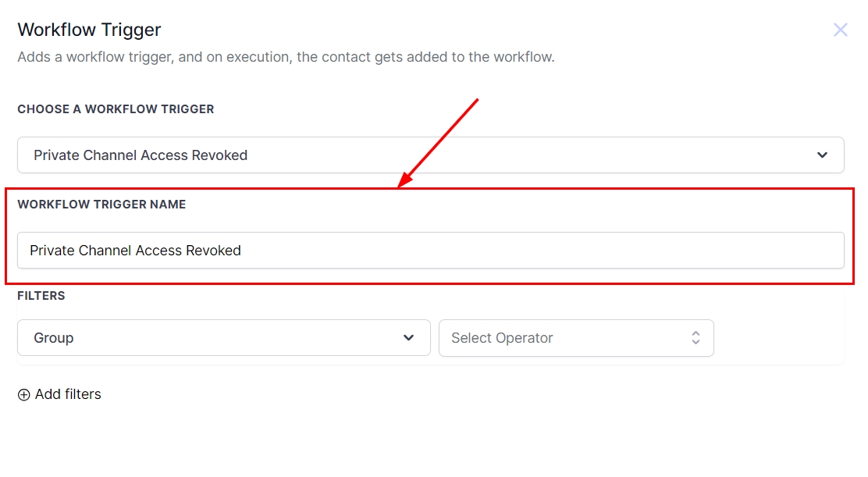Viewport: 868px width, 477px height.
Task: Click the FILTERS section heading
Action: pyautogui.click(x=41, y=296)
